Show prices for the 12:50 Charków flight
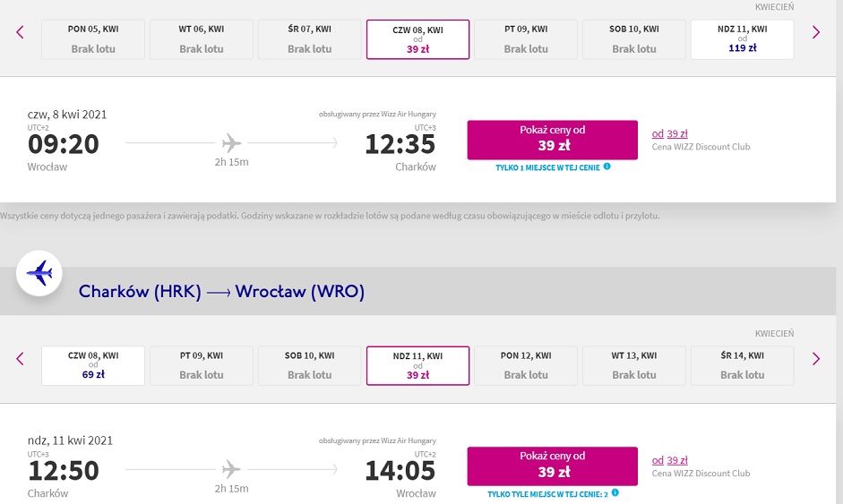The height and width of the screenshot is (504, 843). point(552,466)
